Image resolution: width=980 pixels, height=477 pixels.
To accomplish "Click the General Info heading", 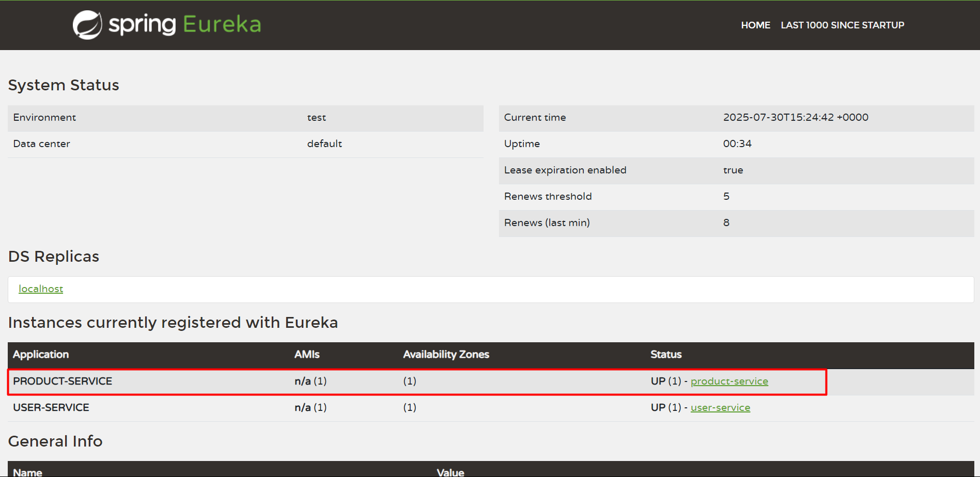I will 55,441.
